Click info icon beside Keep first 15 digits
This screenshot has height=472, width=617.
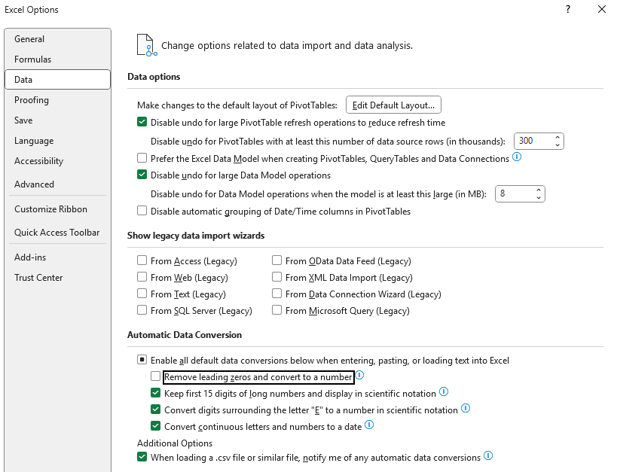point(444,392)
